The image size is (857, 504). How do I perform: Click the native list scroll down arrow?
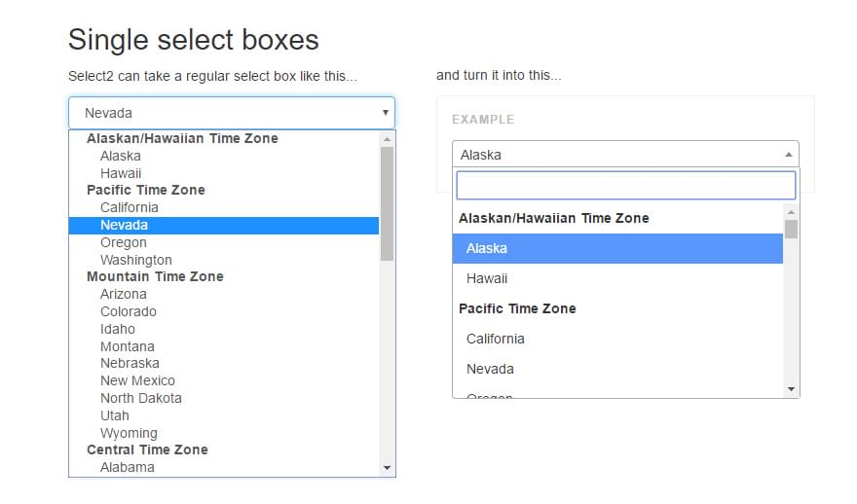point(388,468)
